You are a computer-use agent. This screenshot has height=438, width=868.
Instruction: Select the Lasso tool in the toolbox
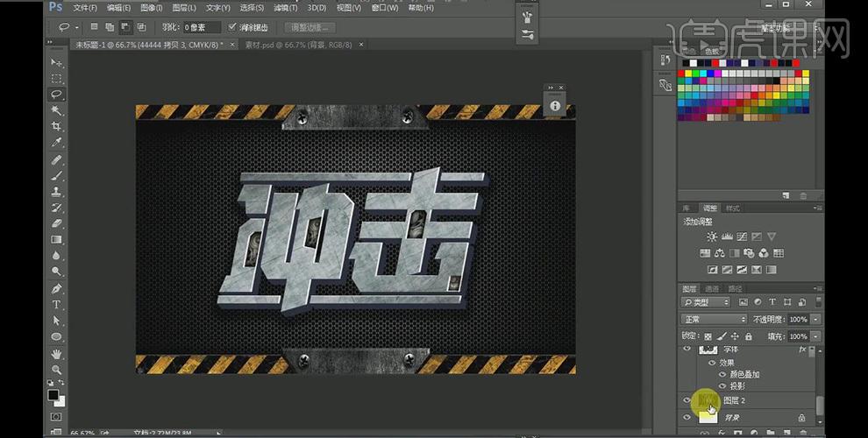click(56, 95)
